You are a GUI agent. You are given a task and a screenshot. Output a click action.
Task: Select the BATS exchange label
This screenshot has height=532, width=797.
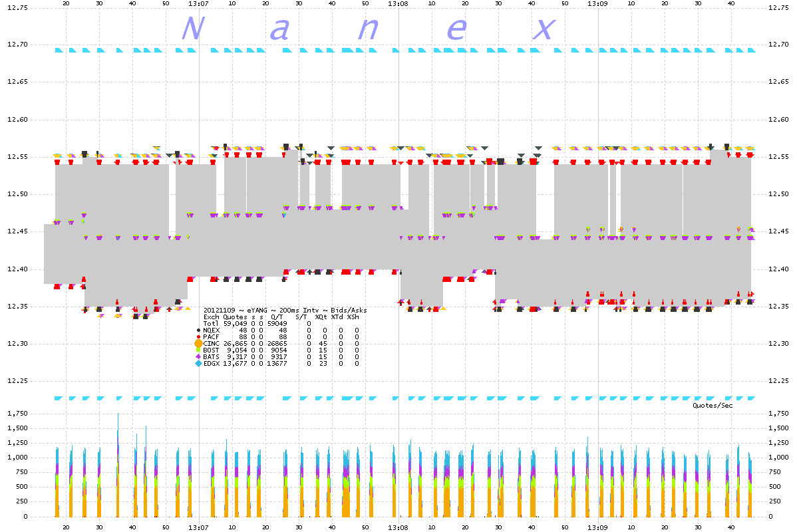point(211,356)
